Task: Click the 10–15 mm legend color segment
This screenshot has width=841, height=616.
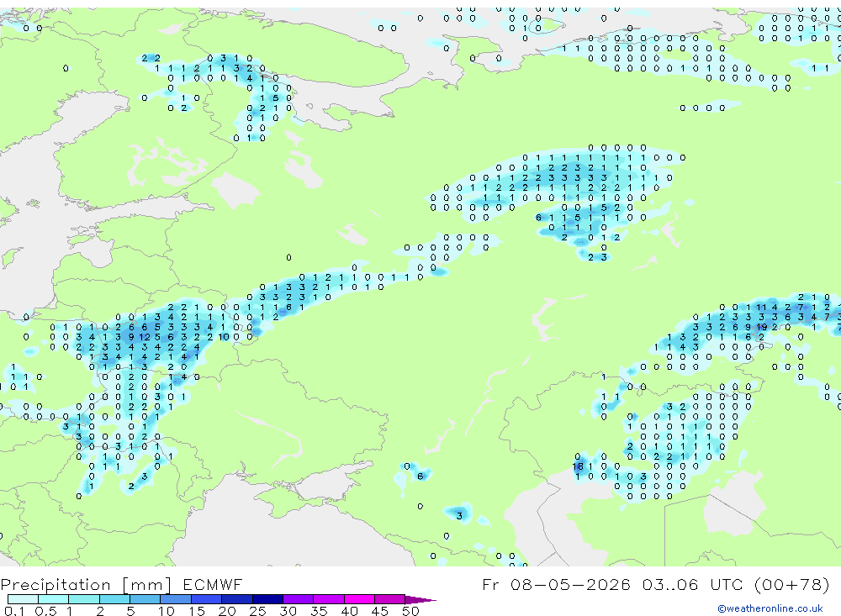Action: click(x=176, y=599)
